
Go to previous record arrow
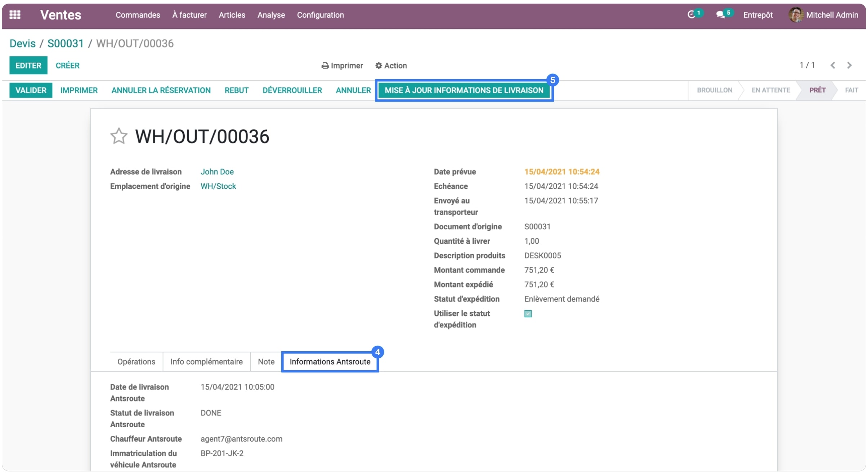click(x=833, y=65)
